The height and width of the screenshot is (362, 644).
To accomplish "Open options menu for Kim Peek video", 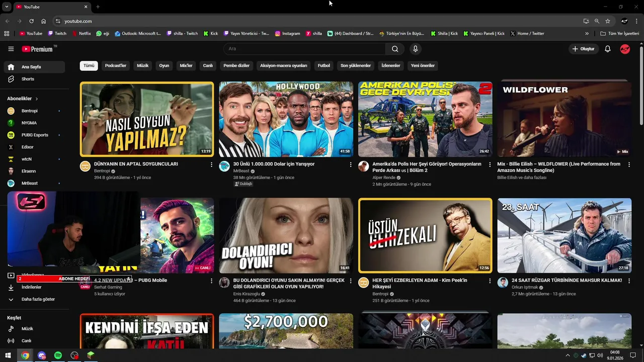I will pyautogui.click(x=490, y=281).
